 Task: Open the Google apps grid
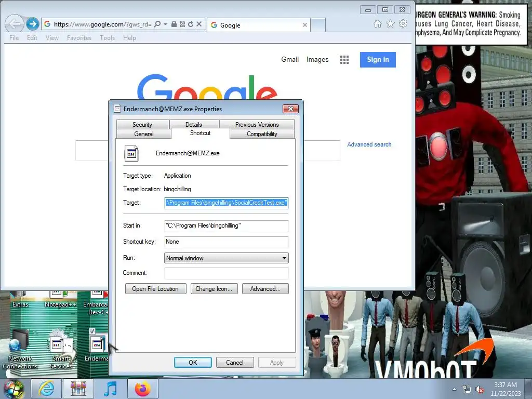tap(344, 60)
